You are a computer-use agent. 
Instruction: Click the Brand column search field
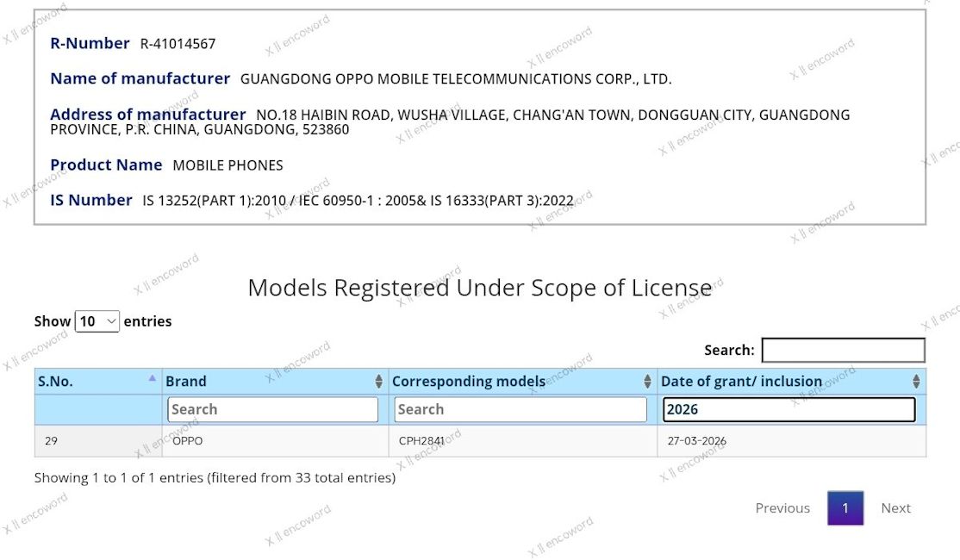(x=272, y=409)
